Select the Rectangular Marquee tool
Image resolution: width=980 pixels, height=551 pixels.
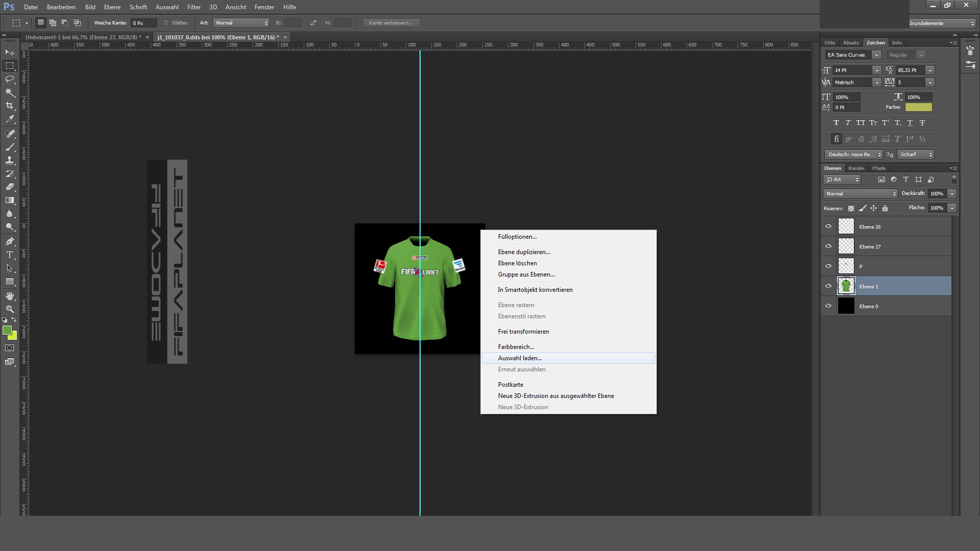click(10, 66)
